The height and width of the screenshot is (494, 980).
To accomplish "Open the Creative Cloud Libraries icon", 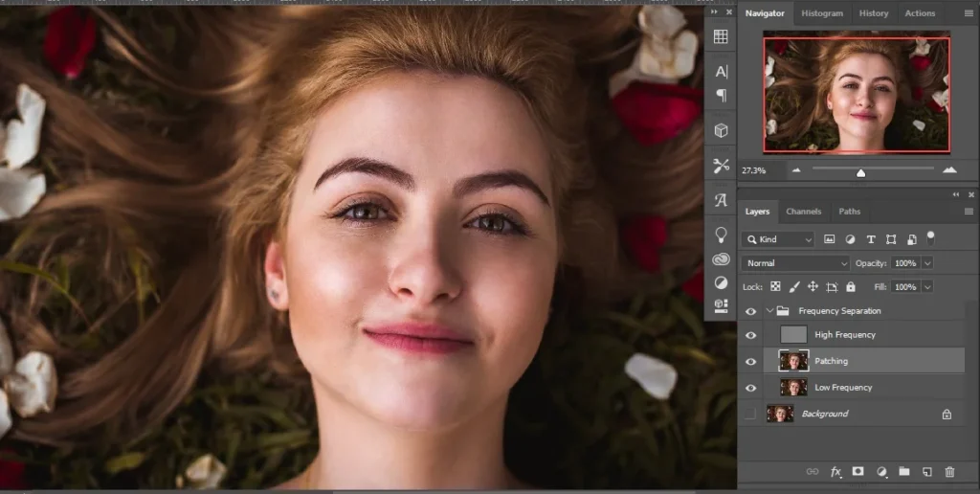I will (x=721, y=259).
